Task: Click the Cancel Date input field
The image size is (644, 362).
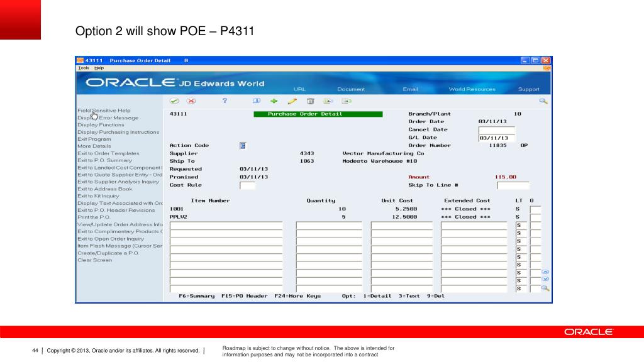Action: pyautogui.click(x=497, y=130)
